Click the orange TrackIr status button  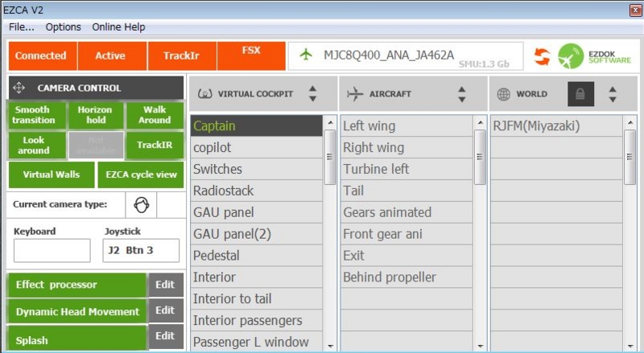(183, 55)
